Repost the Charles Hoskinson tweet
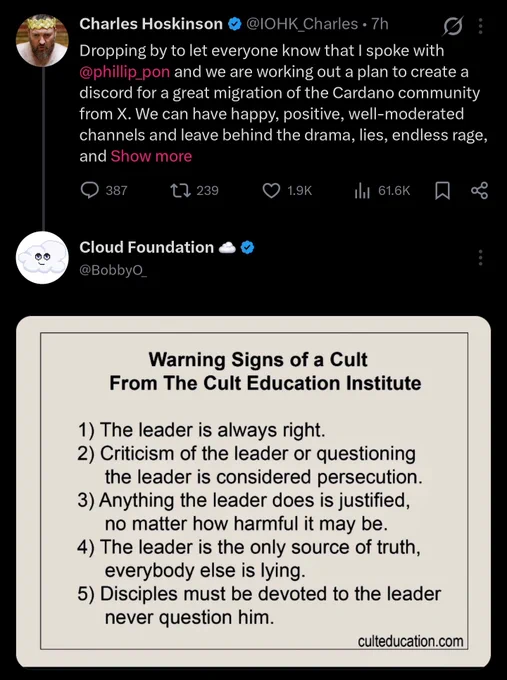This screenshot has width=507, height=680. [180, 190]
